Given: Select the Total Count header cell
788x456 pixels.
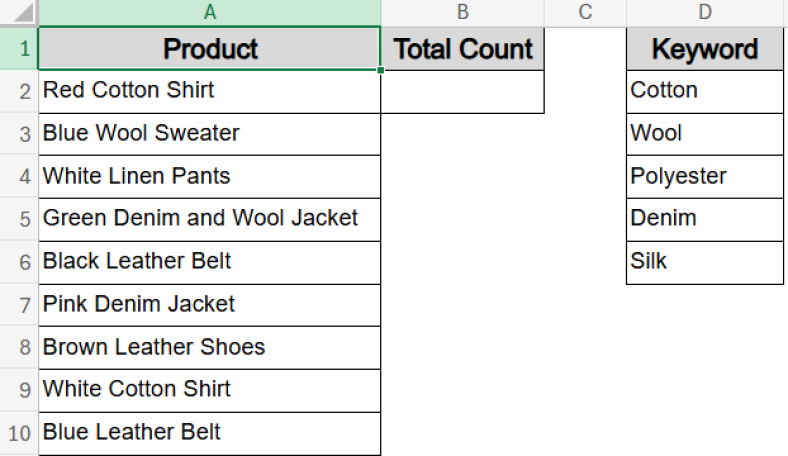Looking at the screenshot, I should 463,49.
